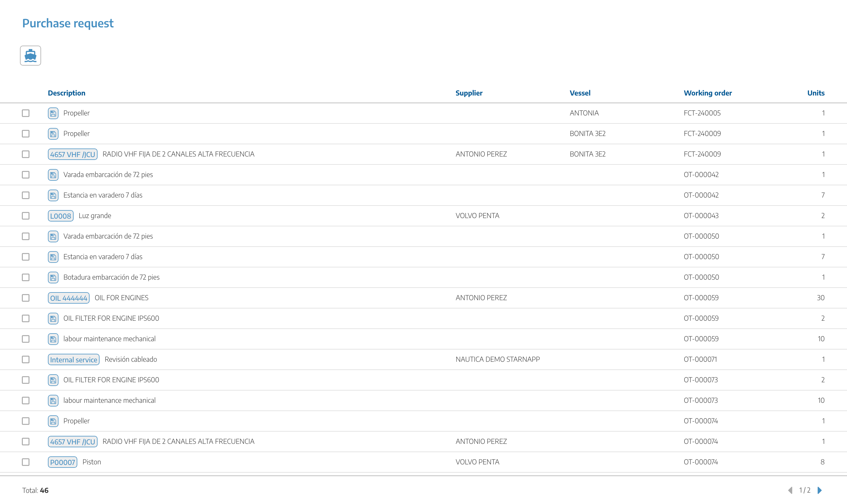Click supplier NAUTICA DEMO STARNAPP
This screenshot has width=847, height=504.
point(497,359)
